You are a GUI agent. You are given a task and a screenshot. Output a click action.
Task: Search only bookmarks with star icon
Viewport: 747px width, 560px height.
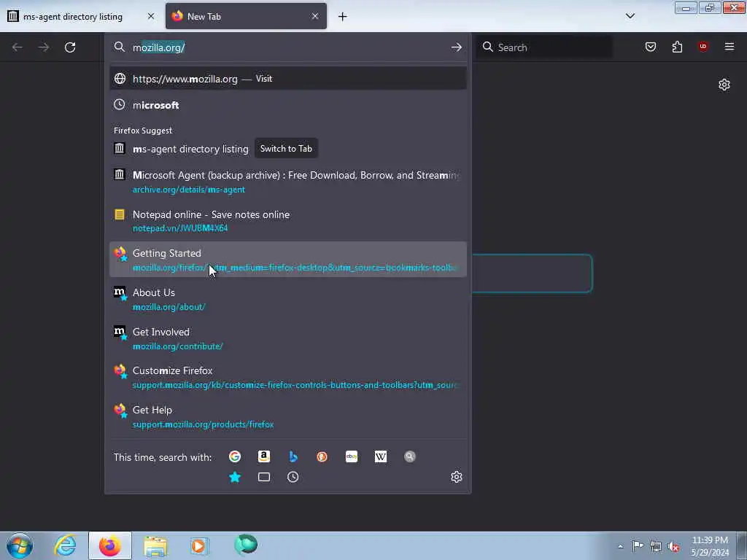click(x=235, y=477)
